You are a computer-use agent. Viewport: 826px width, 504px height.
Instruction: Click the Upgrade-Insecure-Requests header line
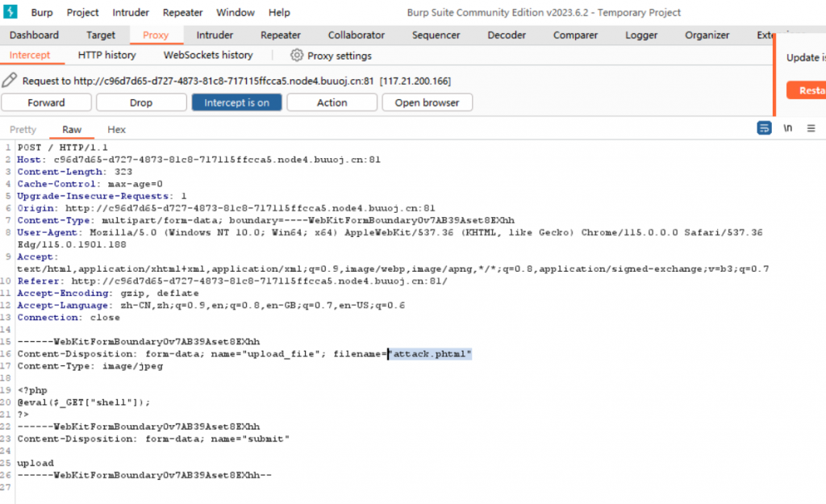pyautogui.click(x=102, y=196)
